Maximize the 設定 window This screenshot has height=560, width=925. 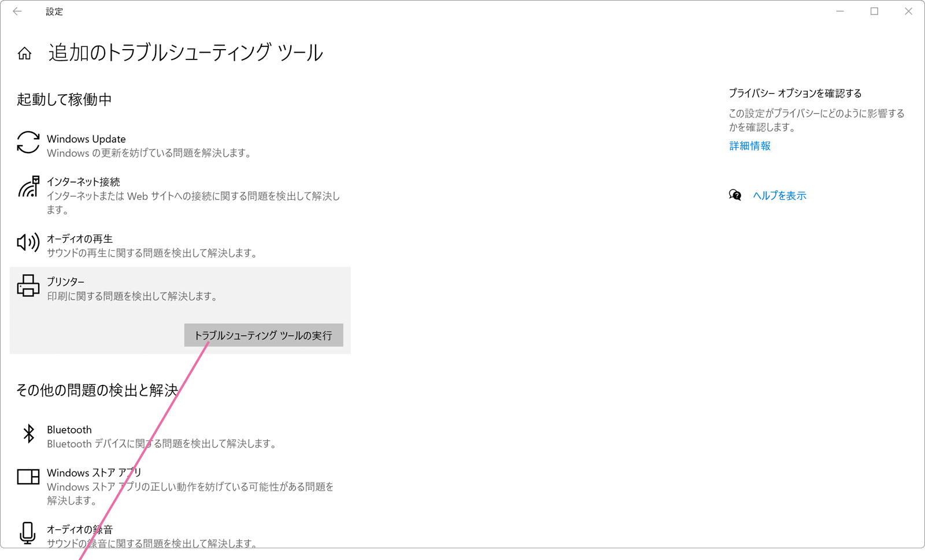pyautogui.click(x=874, y=11)
